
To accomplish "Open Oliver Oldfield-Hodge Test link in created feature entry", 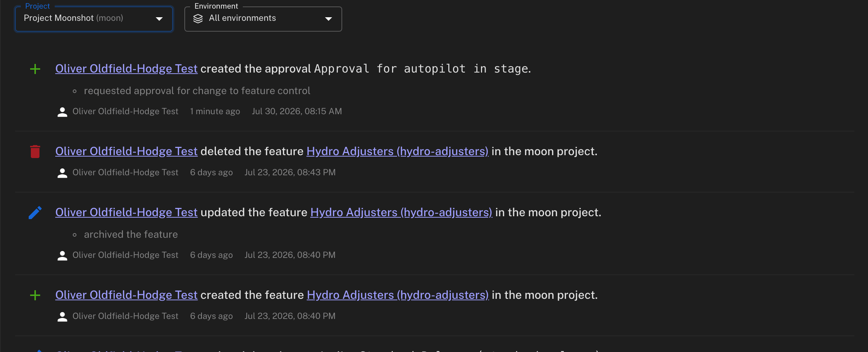I will pos(126,295).
